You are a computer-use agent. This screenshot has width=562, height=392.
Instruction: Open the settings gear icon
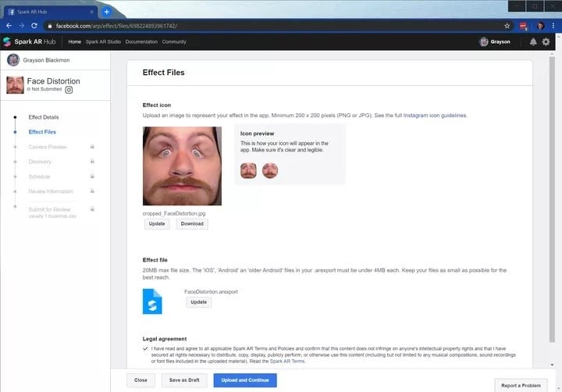pos(546,42)
